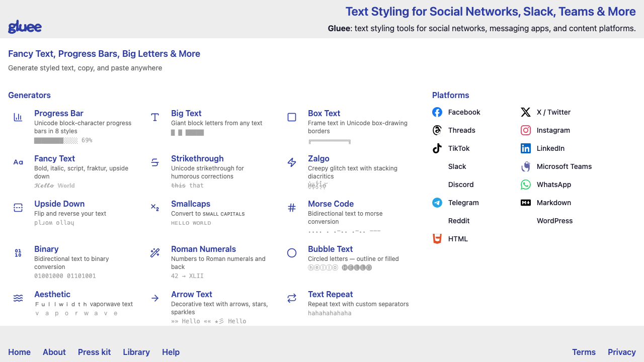This screenshot has height=362, width=644.
Task: Click the WhatsApp logo icon
Action: click(x=526, y=185)
